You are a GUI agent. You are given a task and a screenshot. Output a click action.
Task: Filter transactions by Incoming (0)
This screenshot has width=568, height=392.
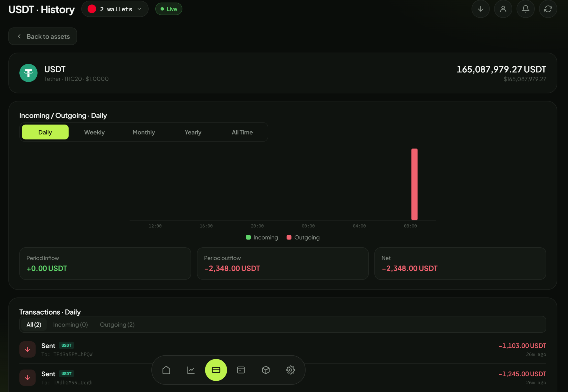(x=70, y=325)
